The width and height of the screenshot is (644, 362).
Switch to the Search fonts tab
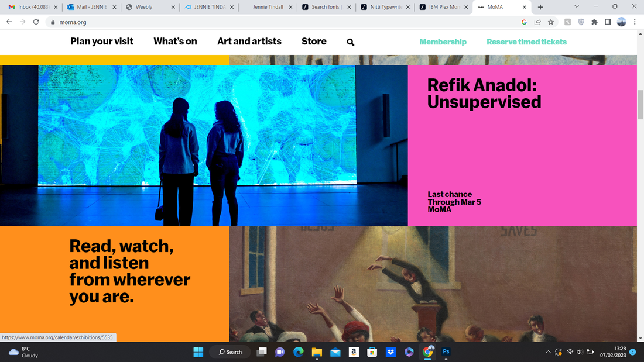click(327, 7)
